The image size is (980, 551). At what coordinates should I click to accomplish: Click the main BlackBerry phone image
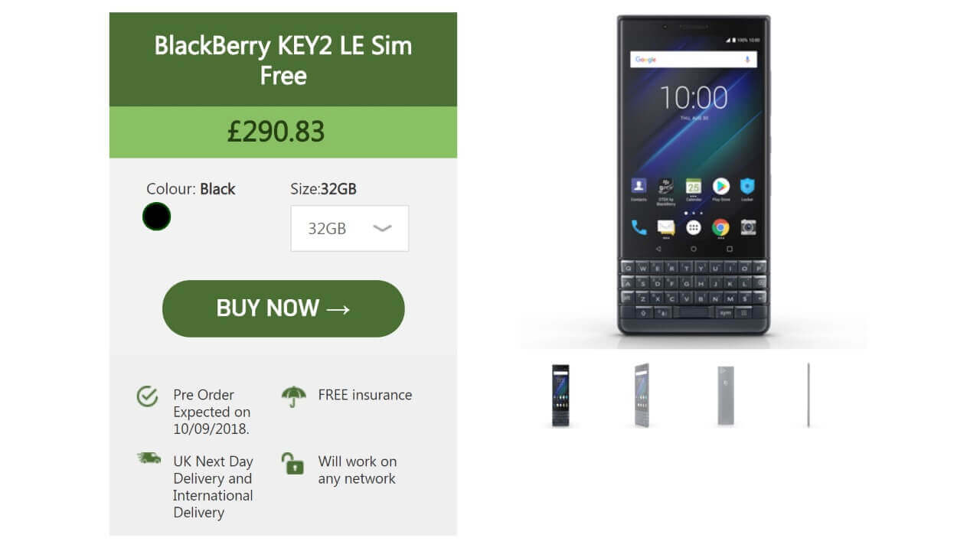coord(694,175)
